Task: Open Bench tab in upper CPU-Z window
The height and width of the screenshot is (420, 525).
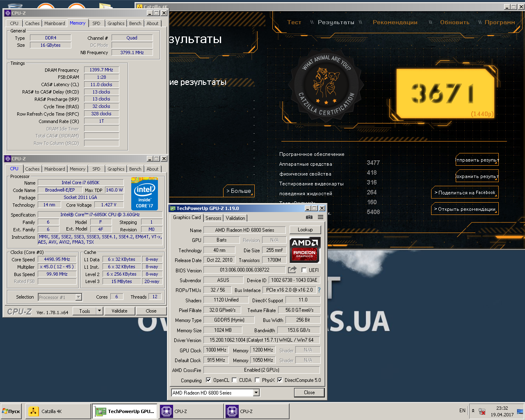Action: 135,23
